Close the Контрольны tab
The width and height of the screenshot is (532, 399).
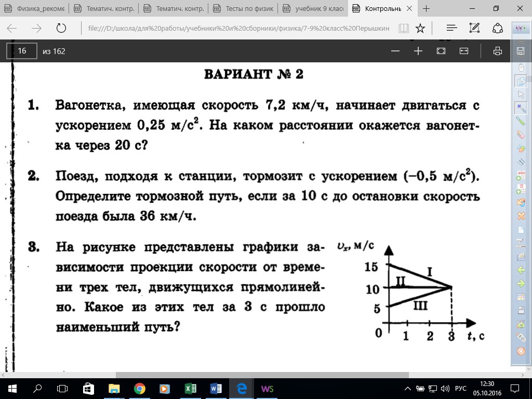[409, 9]
